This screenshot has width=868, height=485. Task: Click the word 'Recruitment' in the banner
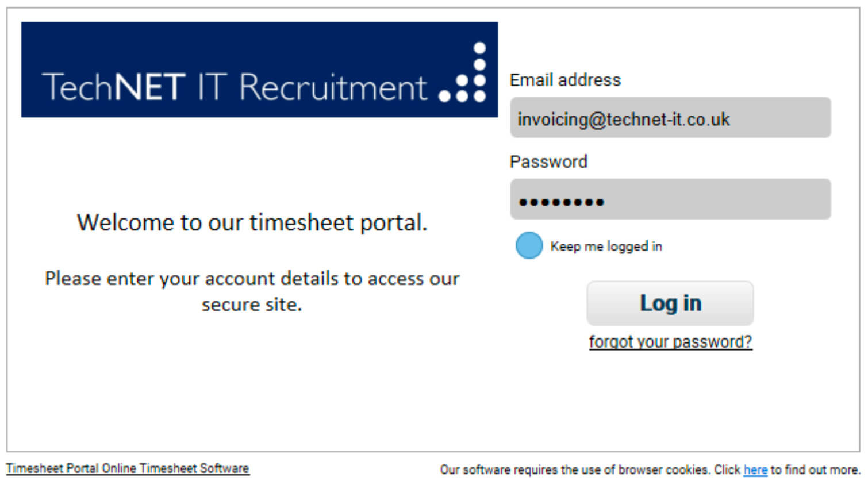pyautogui.click(x=333, y=87)
